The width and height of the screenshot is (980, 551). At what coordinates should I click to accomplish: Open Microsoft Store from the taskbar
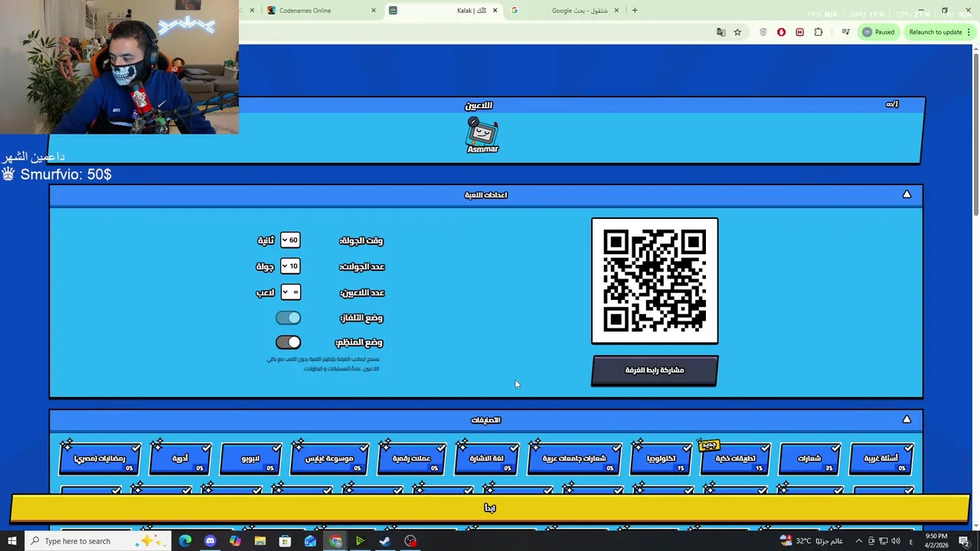click(285, 541)
